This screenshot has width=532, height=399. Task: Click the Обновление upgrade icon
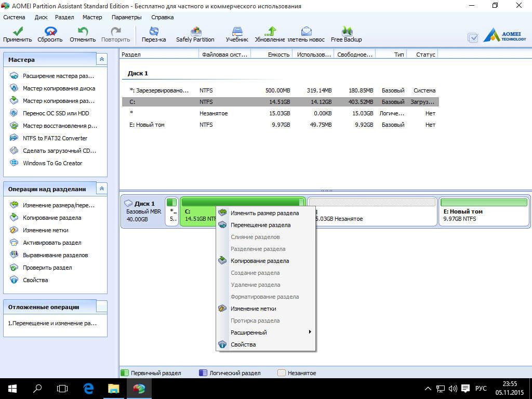270,34
